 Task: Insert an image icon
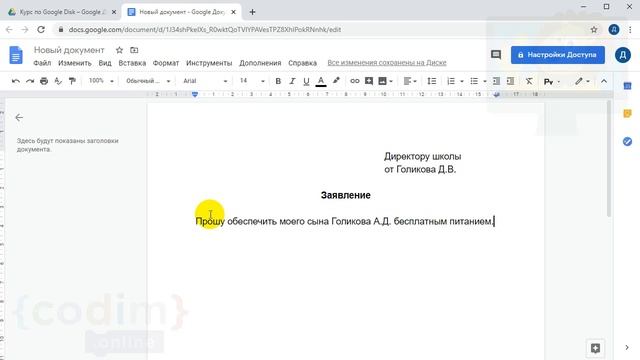point(382,81)
